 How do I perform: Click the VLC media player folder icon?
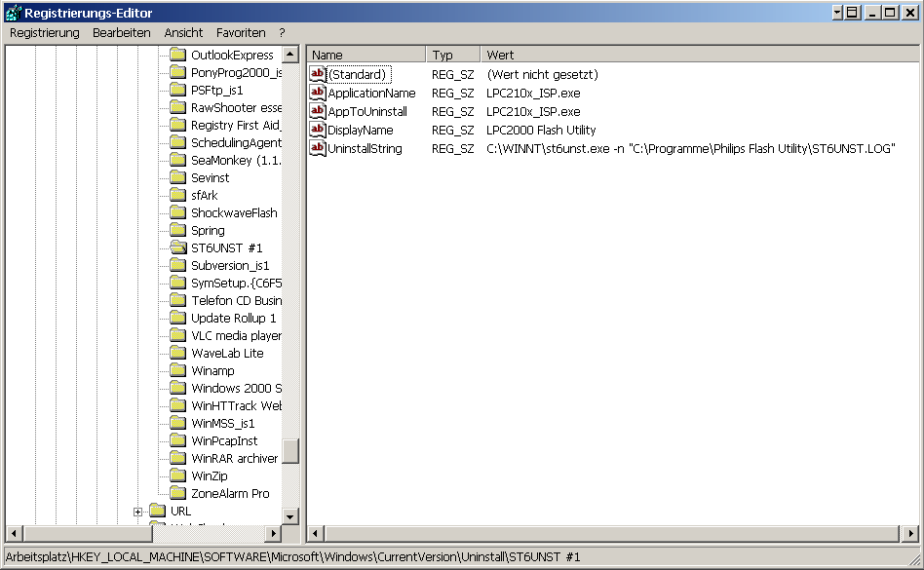point(178,335)
